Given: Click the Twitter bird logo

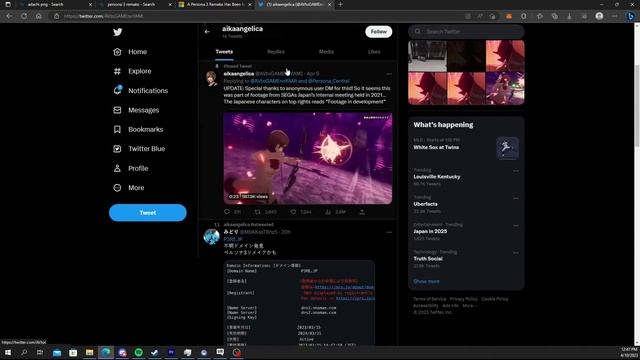Looking at the screenshot, I should point(118,32).
